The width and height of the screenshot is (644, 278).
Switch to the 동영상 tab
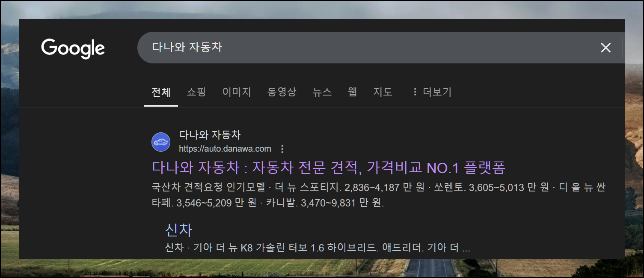(282, 92)
